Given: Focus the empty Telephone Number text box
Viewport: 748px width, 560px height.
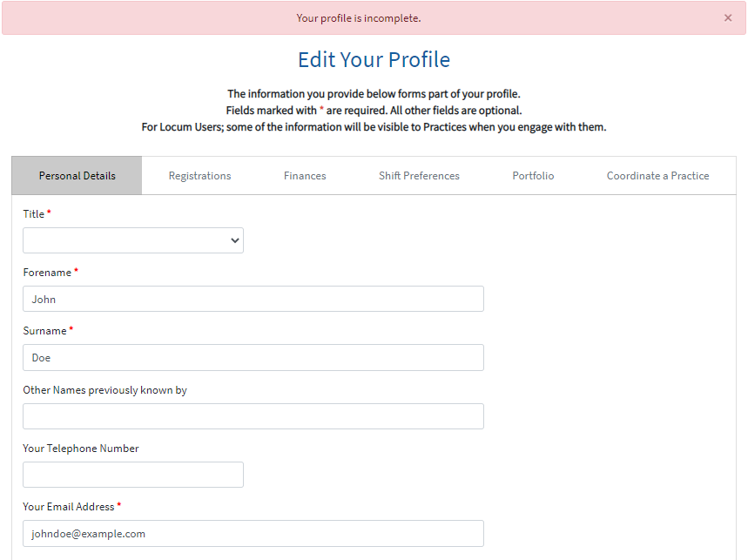Looking at the screenshot, I should 133,475.
